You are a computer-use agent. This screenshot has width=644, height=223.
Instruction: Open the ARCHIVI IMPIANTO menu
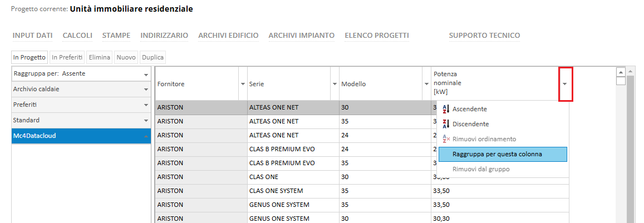coord(301,36)
